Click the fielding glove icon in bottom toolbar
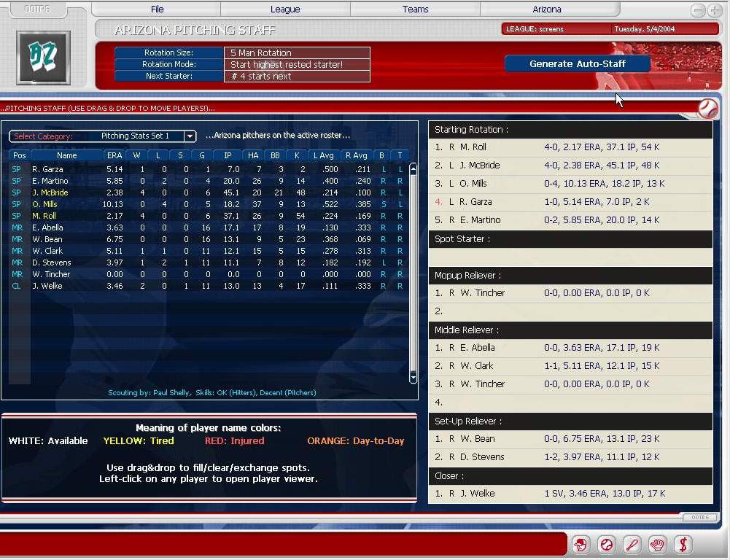 click(657, 544)
